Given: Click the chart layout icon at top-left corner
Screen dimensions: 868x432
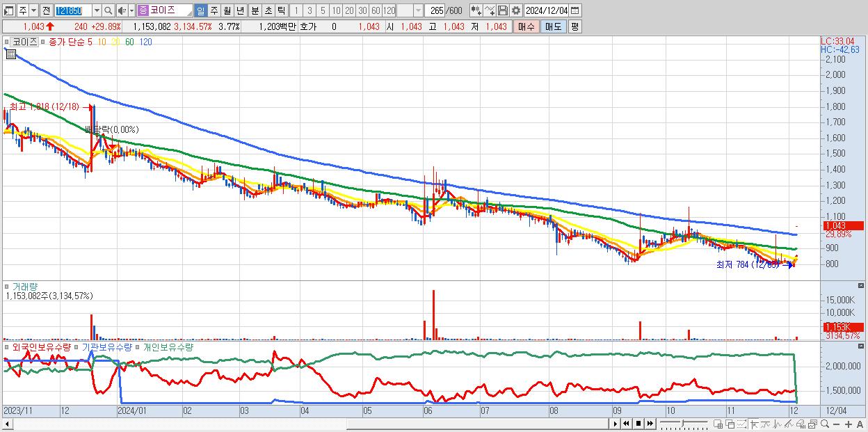Looking at the screenshot, I should (8, 10).
